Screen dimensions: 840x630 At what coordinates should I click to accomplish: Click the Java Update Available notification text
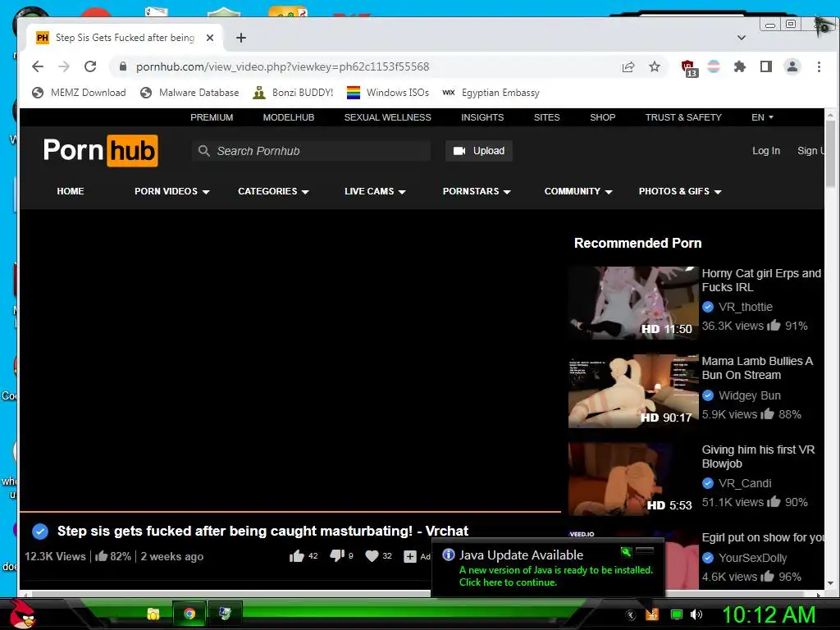(521, 555)
